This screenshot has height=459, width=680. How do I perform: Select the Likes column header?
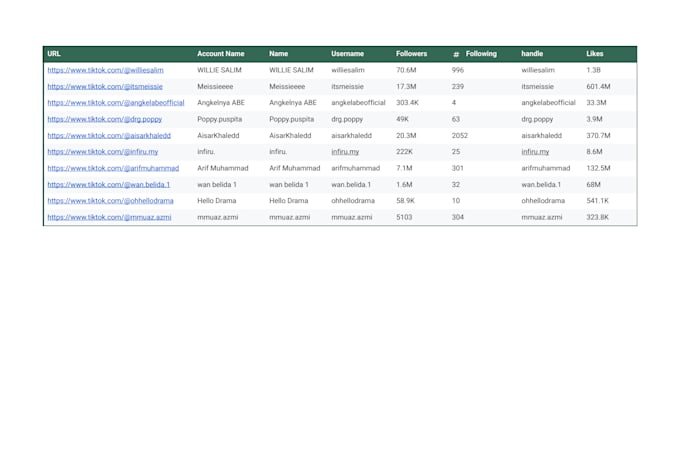(595, 54)
